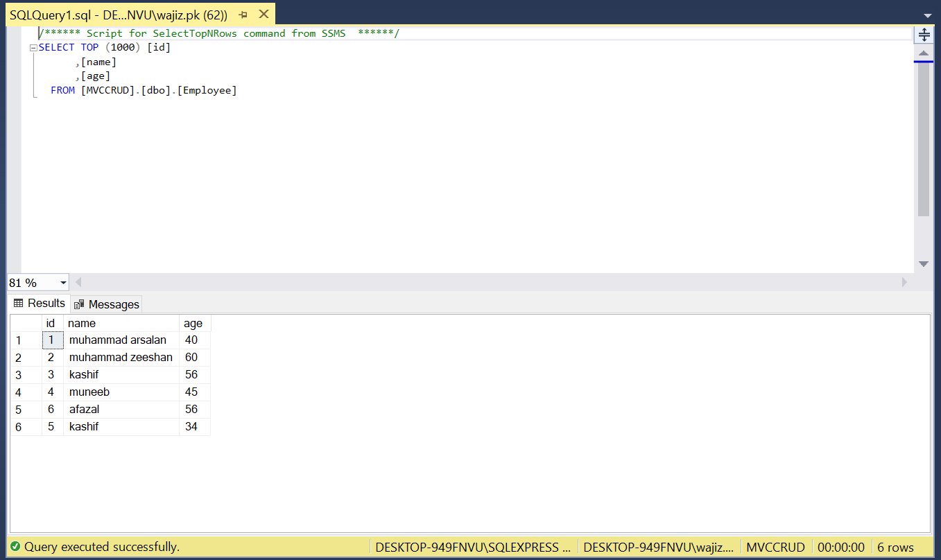Click the vertical scrollbar up arrow
Screen dimensions: 941x560
coord(924,53)
